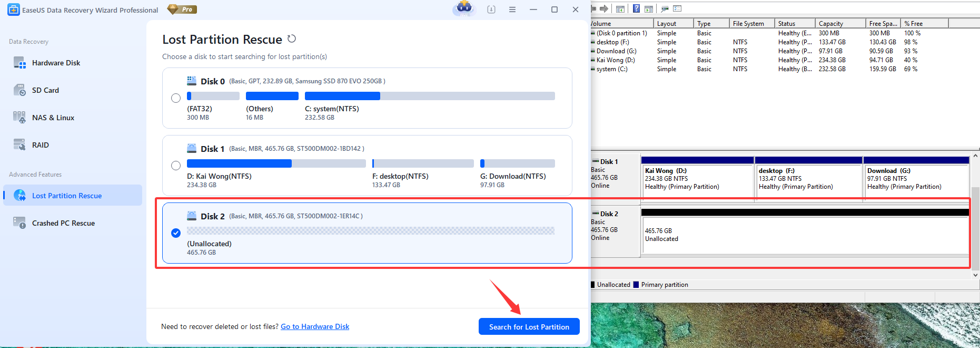Click the RAID sidebar icon
This screenshot has height=348, width=980.
pyautogui.click(x=19, y=145)
